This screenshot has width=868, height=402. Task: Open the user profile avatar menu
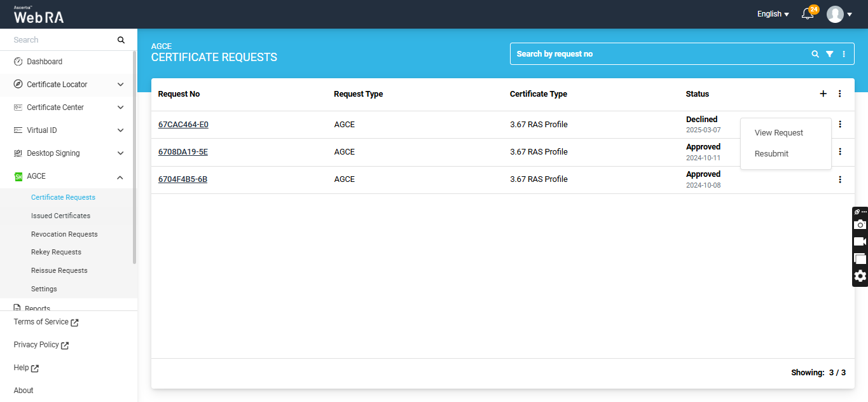[x=839, y=14]
